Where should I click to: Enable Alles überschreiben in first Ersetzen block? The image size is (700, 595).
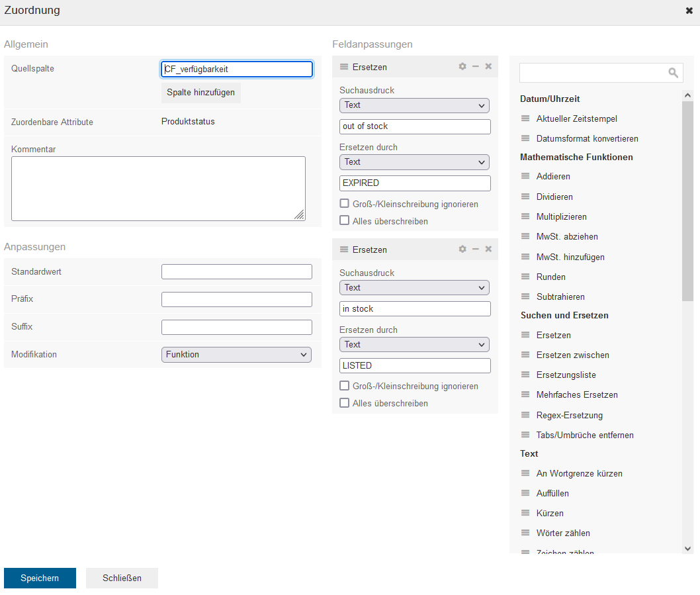(x=344, y=220)
